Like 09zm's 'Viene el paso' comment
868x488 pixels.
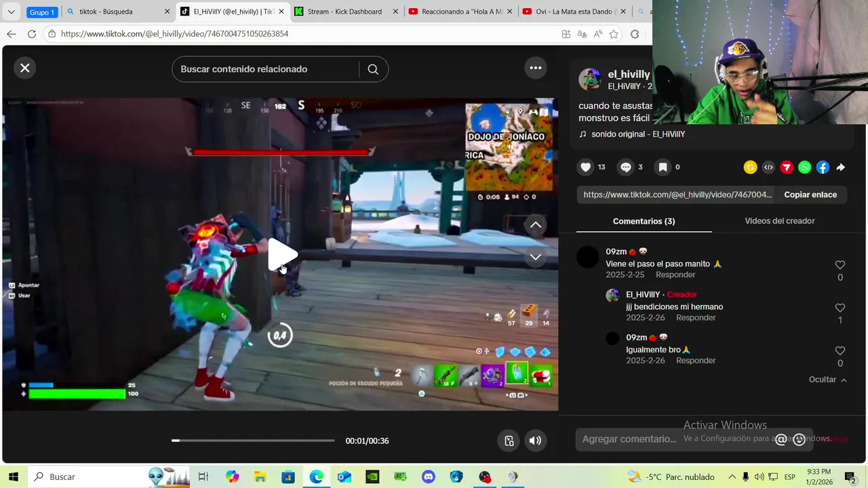point(840,265)
